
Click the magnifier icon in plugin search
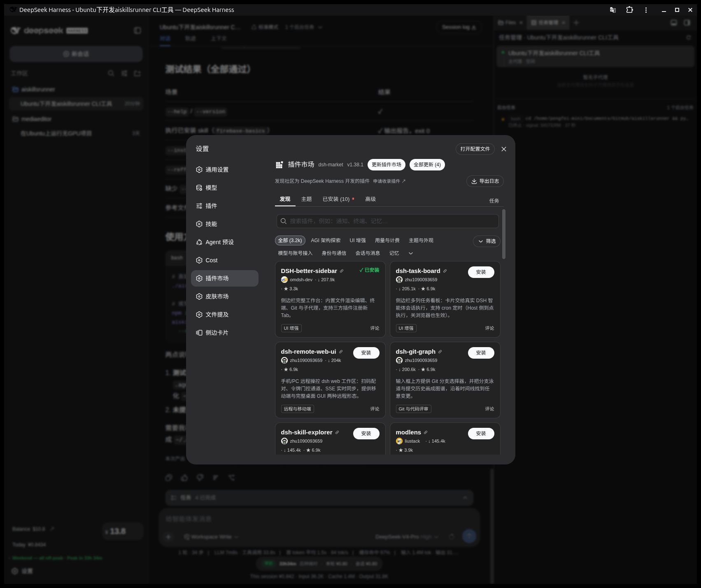284,221
